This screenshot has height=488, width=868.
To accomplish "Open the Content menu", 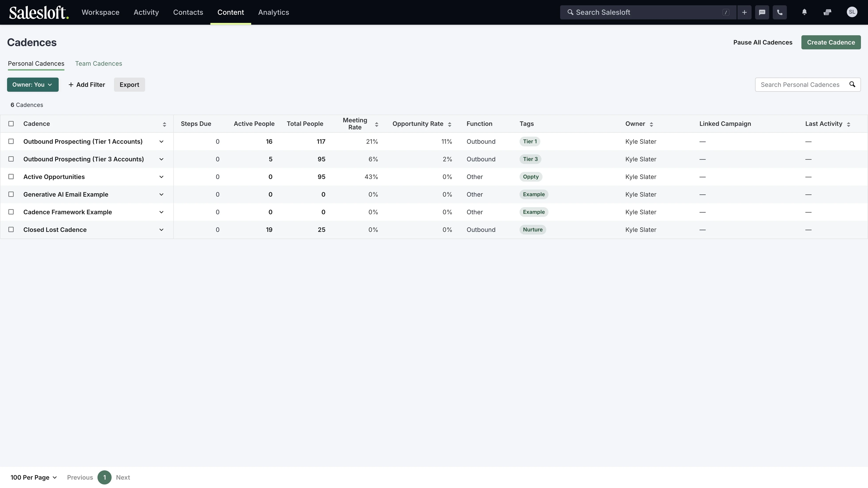I will (x=230, y=13).
